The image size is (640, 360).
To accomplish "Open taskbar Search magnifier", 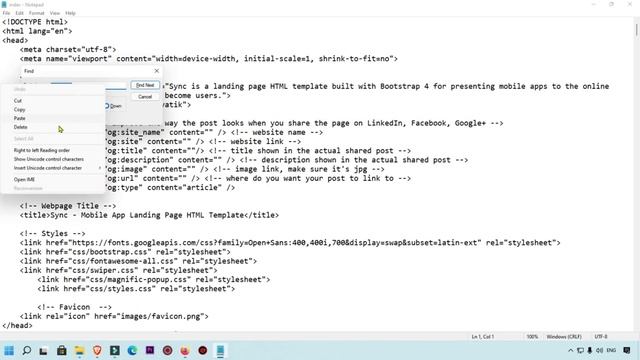I will pyautogui.click(x=27, y=350).
